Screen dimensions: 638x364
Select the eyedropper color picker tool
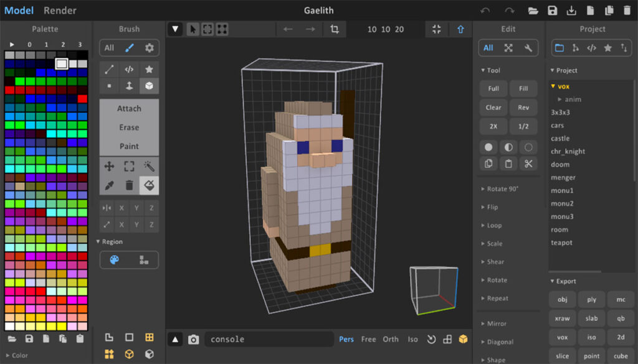coord(109,185)
